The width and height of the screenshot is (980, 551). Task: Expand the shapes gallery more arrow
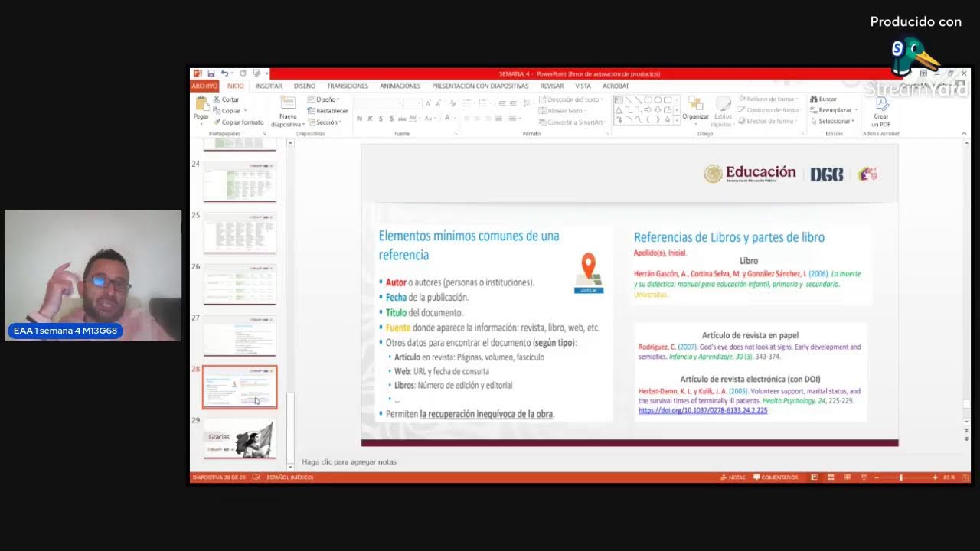677,120
